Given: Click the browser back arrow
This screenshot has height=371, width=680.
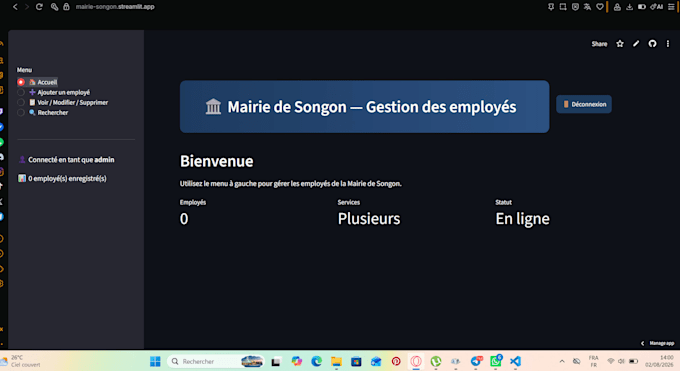Looking at the screenshot, I should click(x=15, y=7).
